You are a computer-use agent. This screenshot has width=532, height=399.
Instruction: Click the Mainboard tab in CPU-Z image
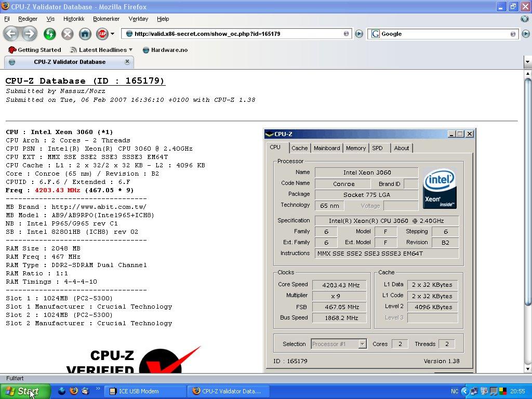click(327, 148)
